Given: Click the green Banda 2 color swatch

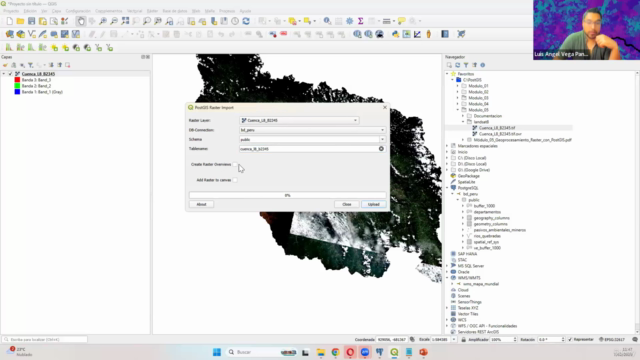Looking at the screenshot, I should pyautogui.click(x=17, y=86).
